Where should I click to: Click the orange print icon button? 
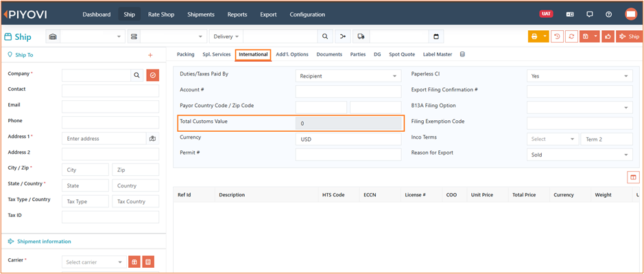534,36
